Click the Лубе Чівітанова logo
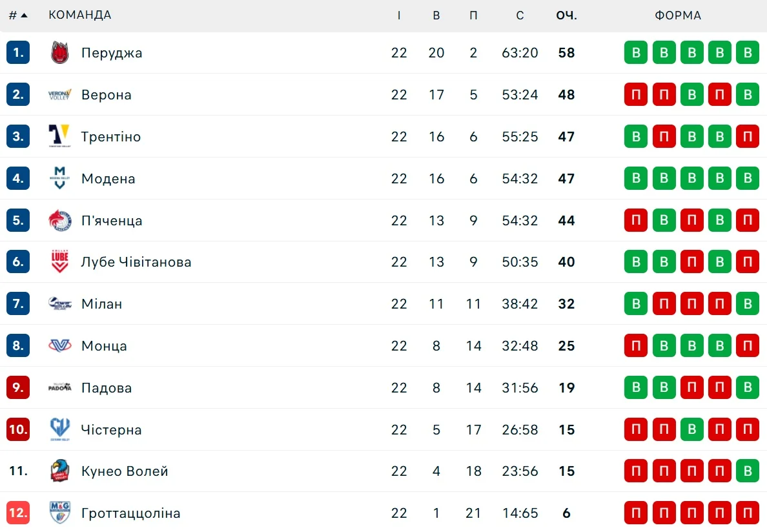 59,262
